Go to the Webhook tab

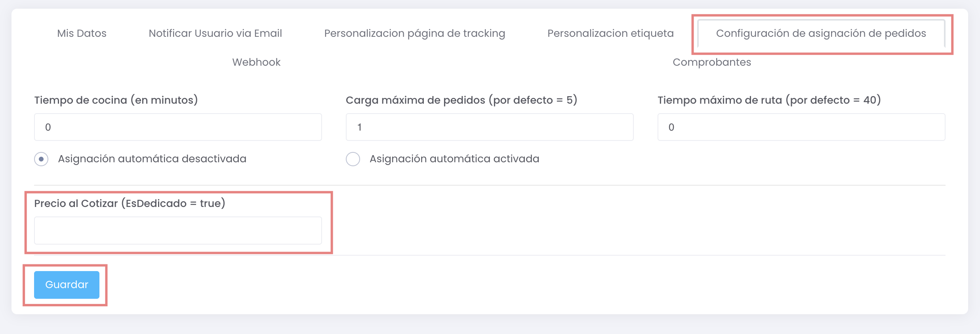click(x=256, y=62)
